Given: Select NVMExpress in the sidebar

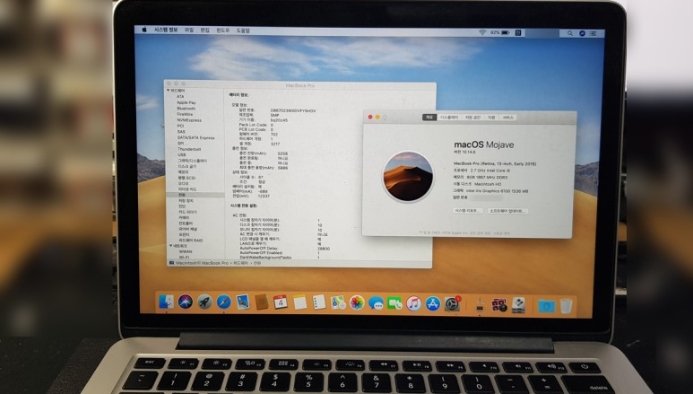Looking at the screenshot, I should [189, 120].
